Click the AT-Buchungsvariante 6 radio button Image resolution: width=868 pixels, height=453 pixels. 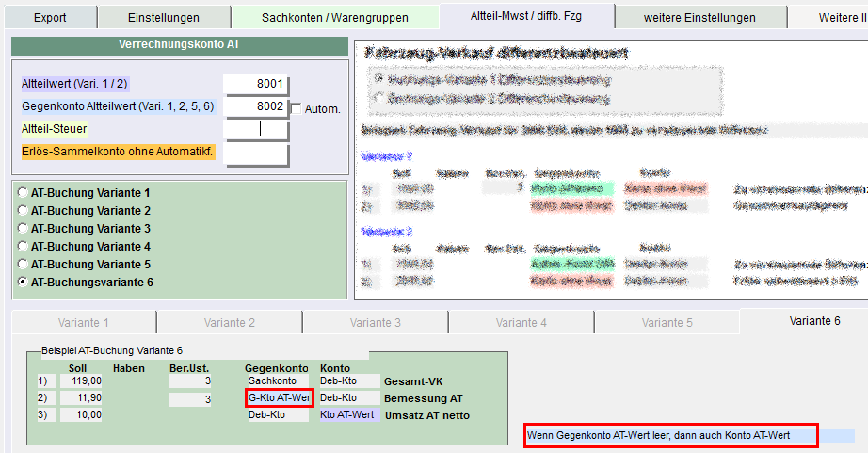pos(23,283)
